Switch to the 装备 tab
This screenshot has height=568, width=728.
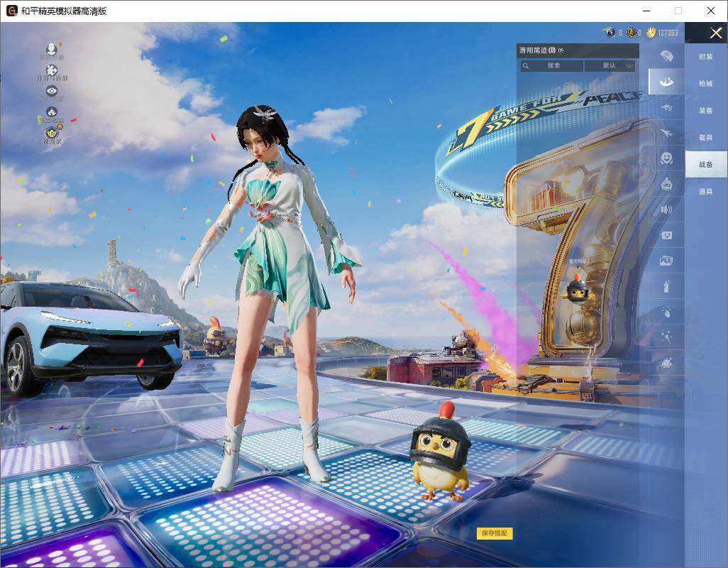pos(706,111)
